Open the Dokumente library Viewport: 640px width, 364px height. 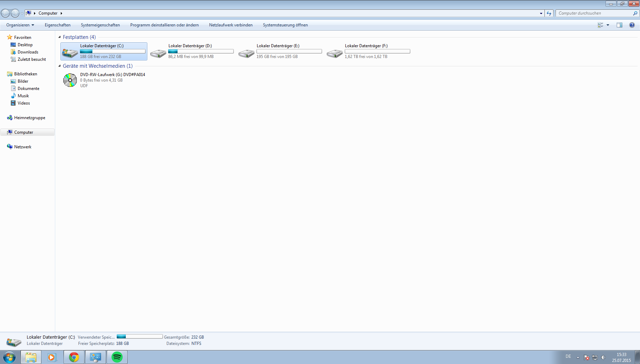pyautogui.click(x=28, y=89)
